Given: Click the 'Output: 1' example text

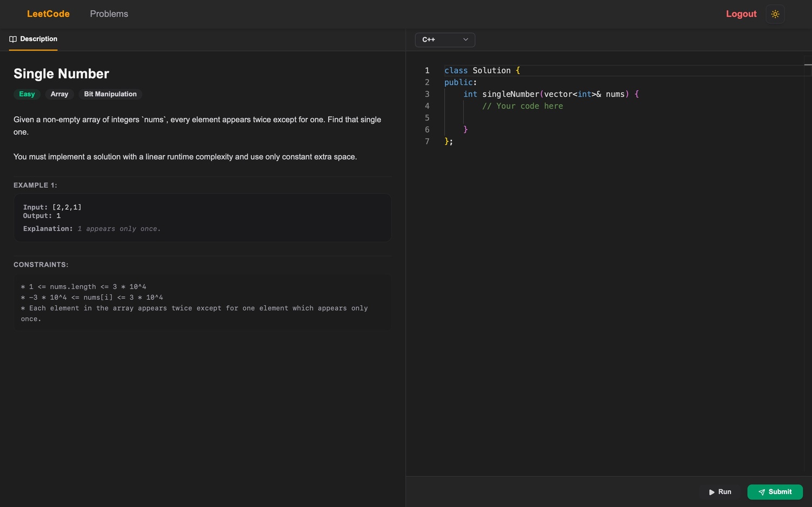Looking at the screenshot, I should (x=42, y=216).
